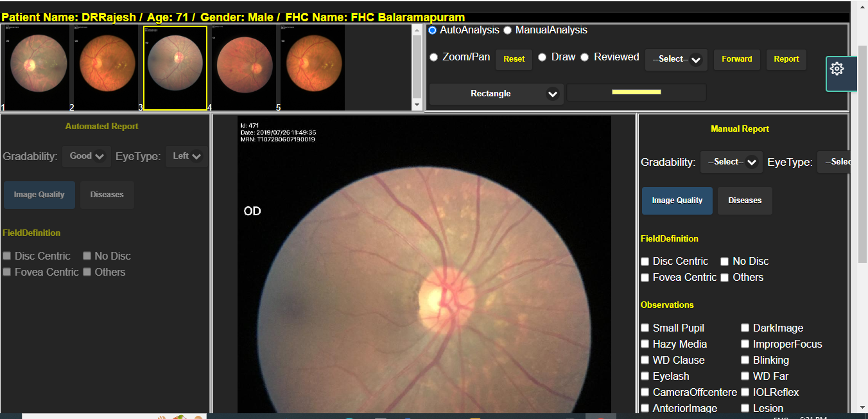Check No Disc in Manual Report
Viewport: 868px width, 419px height.
724,262
